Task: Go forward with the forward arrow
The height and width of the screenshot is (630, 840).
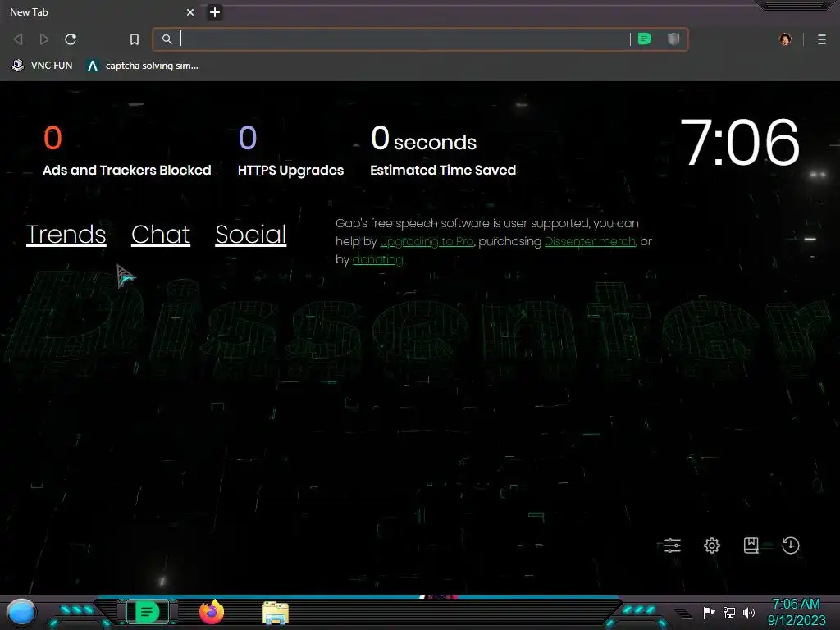Action: pos(44,39)
